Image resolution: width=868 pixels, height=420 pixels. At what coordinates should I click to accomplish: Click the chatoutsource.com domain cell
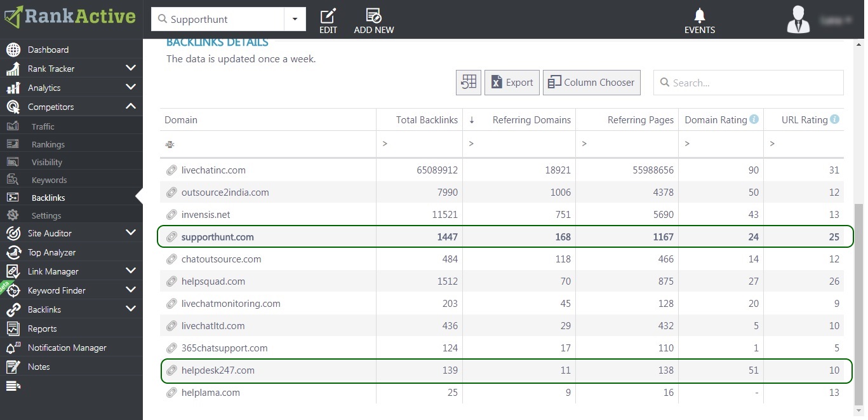click(x=268, y=259)
